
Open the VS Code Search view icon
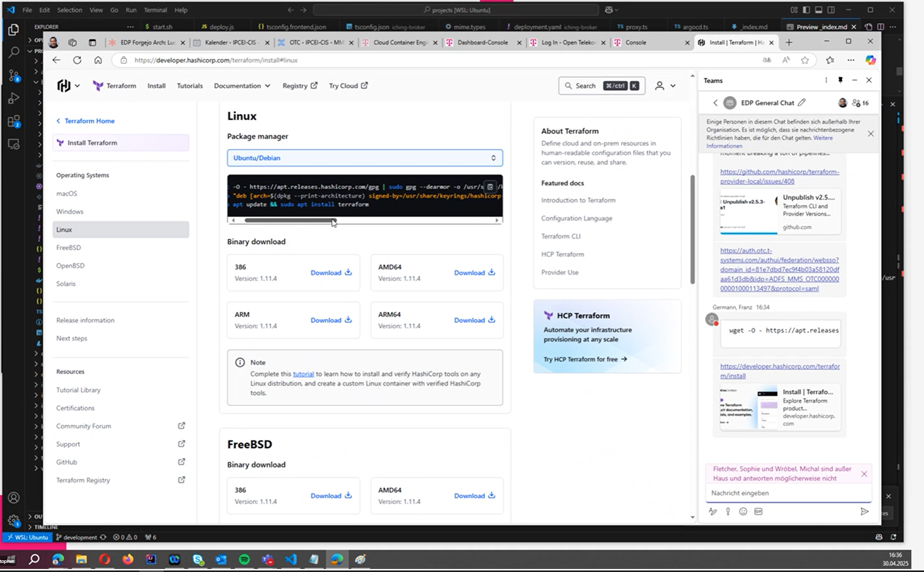(x=14, y=52)
